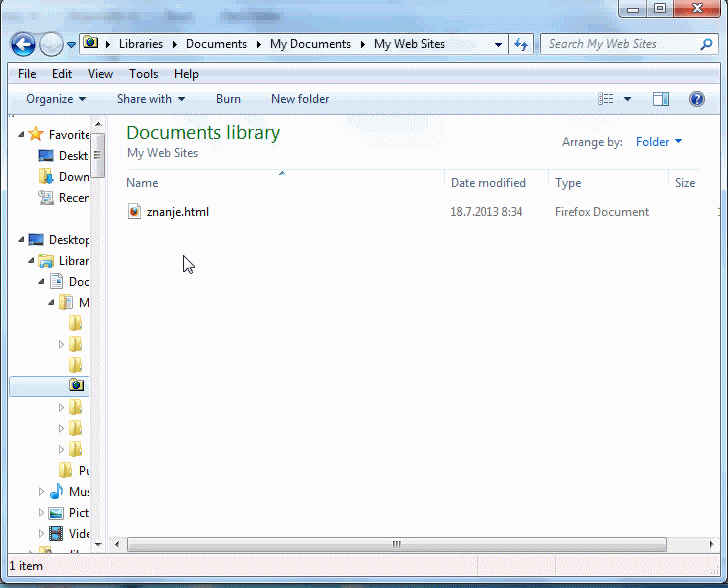
Task: Click the Favorites star icon
Action: (36, 134)
